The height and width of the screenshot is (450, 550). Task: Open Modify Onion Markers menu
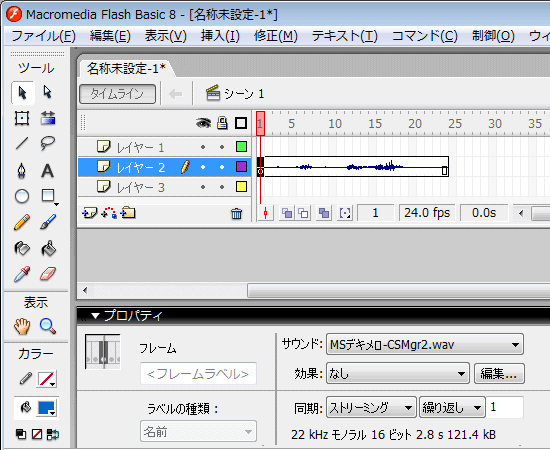click(345, 213)
